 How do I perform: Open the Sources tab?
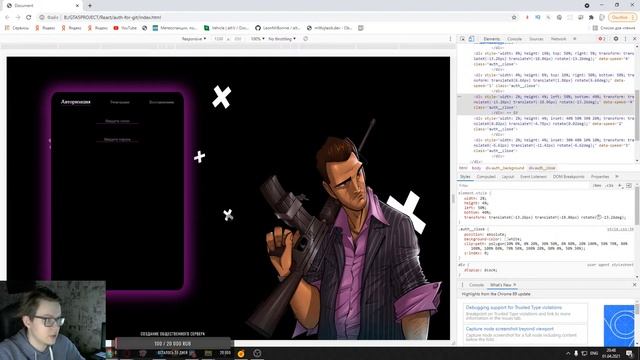pyautogui.click(x=536, y=39)
